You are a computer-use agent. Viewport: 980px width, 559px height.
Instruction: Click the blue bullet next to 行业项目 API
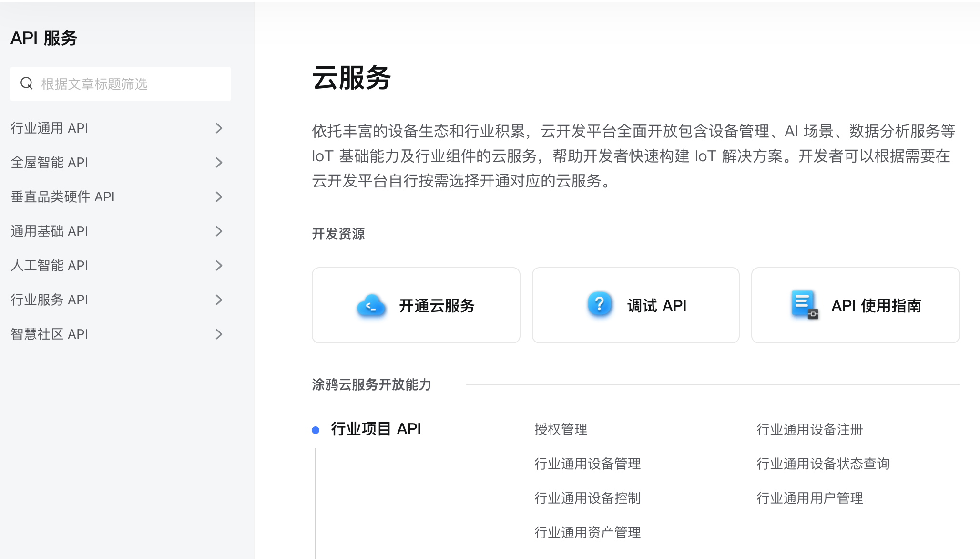[x=316, y=430]
